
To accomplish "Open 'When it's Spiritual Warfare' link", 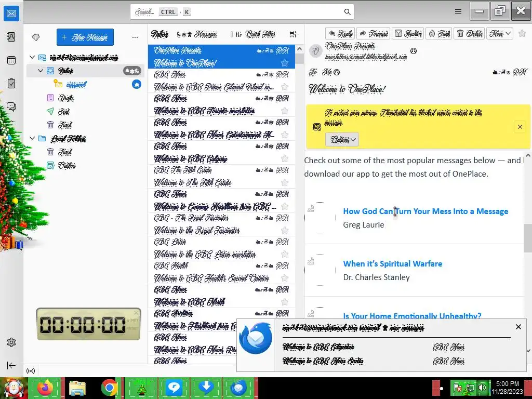I will pos(393,263).
